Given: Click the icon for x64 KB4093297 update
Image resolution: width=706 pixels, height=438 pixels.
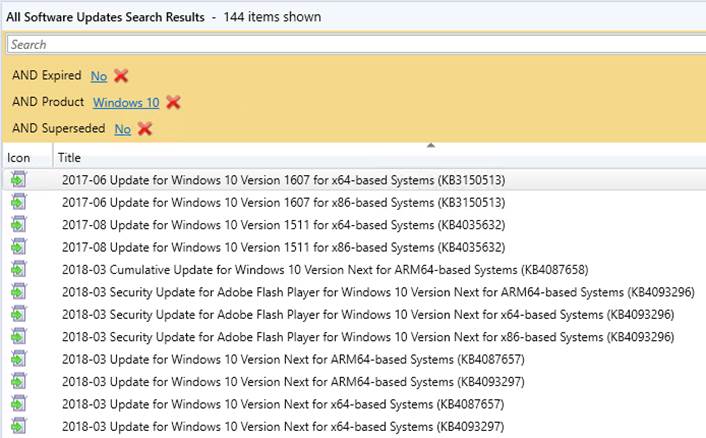Looking at the screenshot, I should coord(19,426).
